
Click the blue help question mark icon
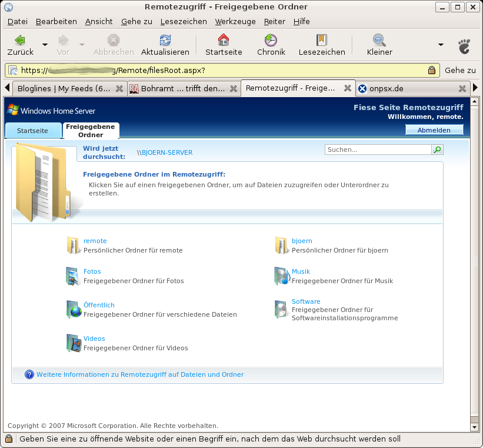(29, 374)
